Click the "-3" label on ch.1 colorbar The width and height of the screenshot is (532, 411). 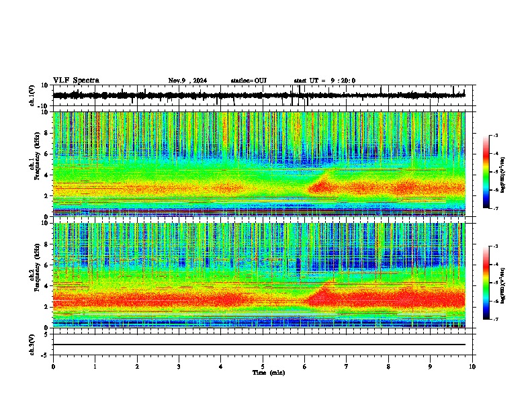(496, 135)
